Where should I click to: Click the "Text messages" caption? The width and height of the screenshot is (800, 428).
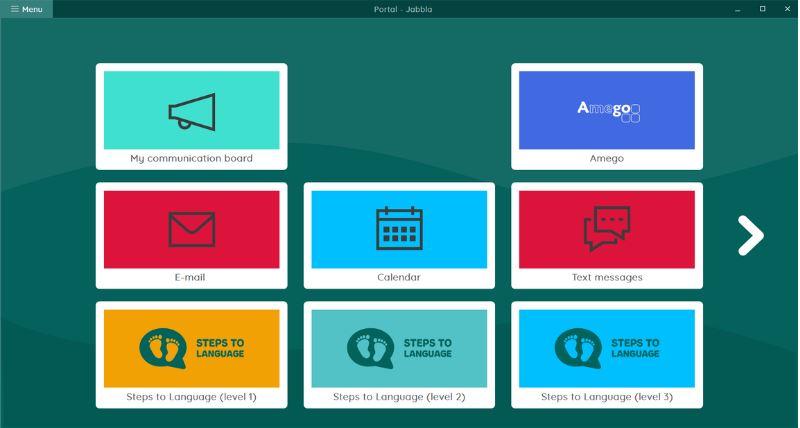(x=607, y=277)
